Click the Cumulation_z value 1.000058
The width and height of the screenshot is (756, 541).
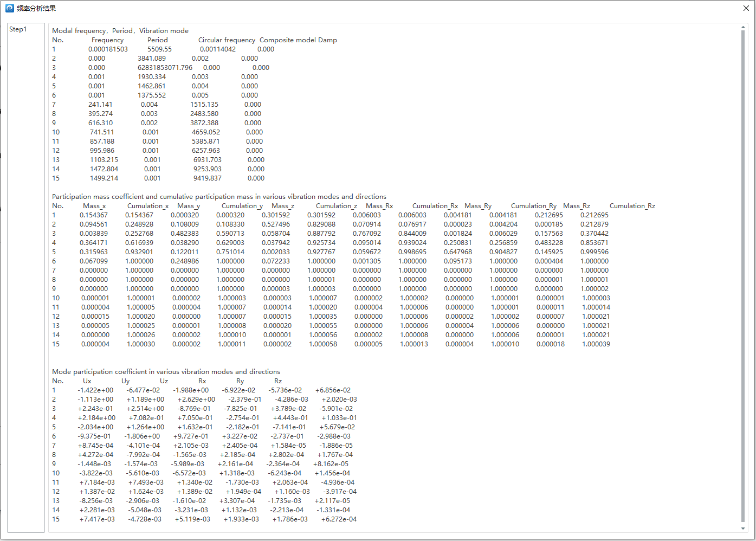[323, 344]
